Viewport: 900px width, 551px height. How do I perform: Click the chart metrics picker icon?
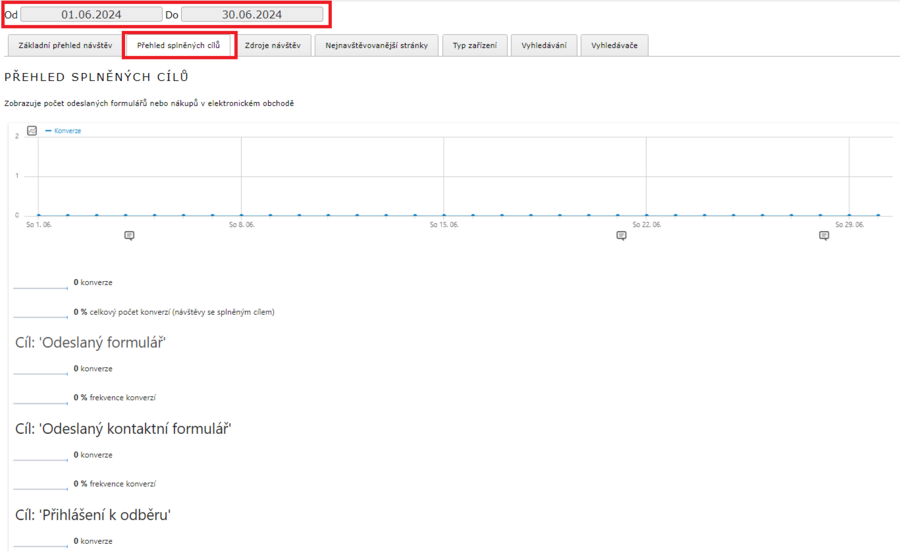pos(32,131)
